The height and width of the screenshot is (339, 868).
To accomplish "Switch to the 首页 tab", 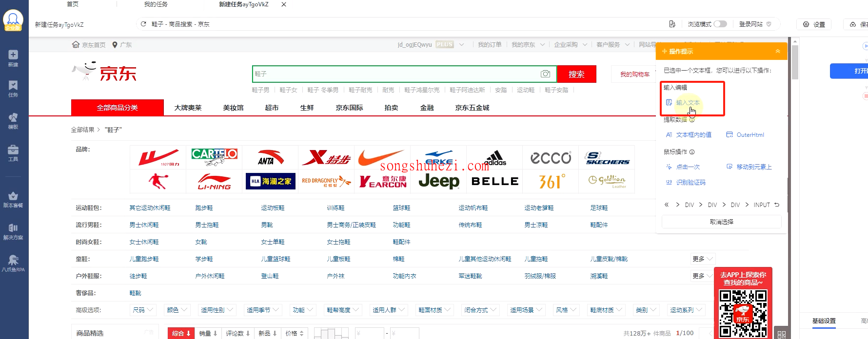I will coord(73,4).
